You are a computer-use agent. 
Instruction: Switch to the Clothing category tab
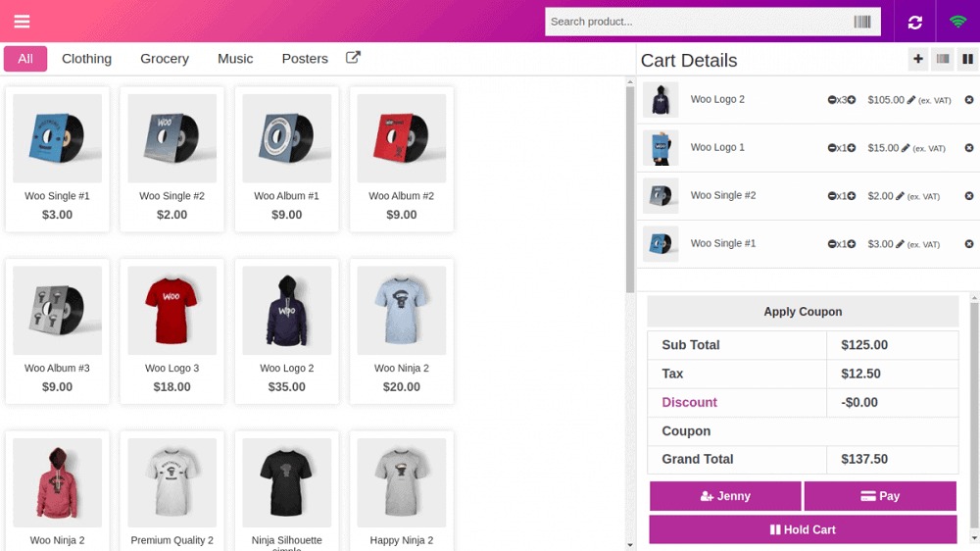[86, 59]
